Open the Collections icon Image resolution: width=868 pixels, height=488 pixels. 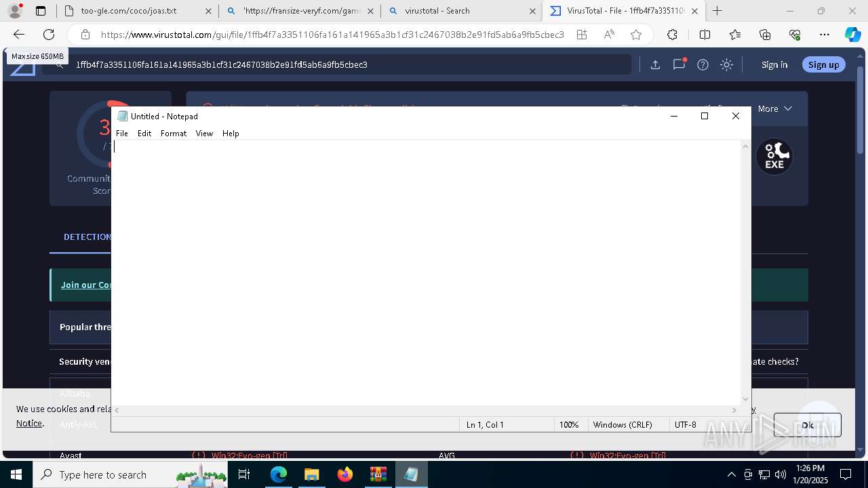tap(765, 35)
